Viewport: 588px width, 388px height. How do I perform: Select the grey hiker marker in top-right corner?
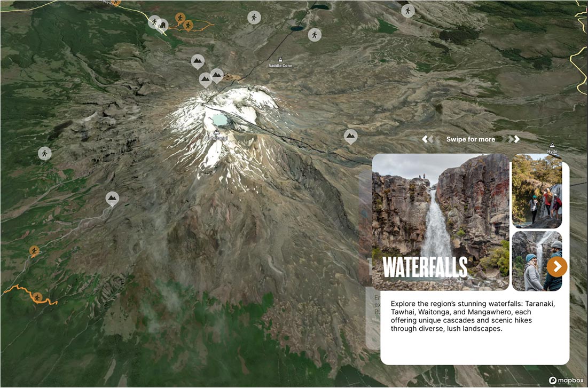pyautogui.click(x=408, y=11)
